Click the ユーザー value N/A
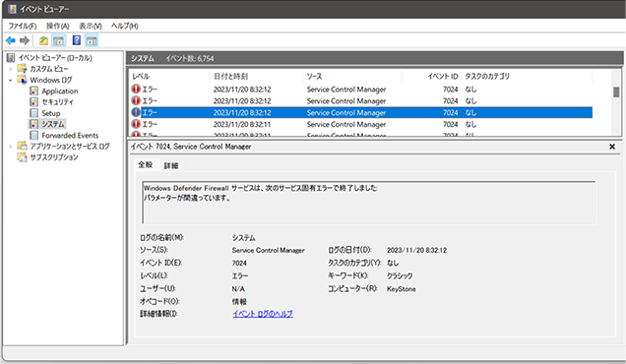The width and height of the screenshot is (626, 364). click(x=238, y=288)
